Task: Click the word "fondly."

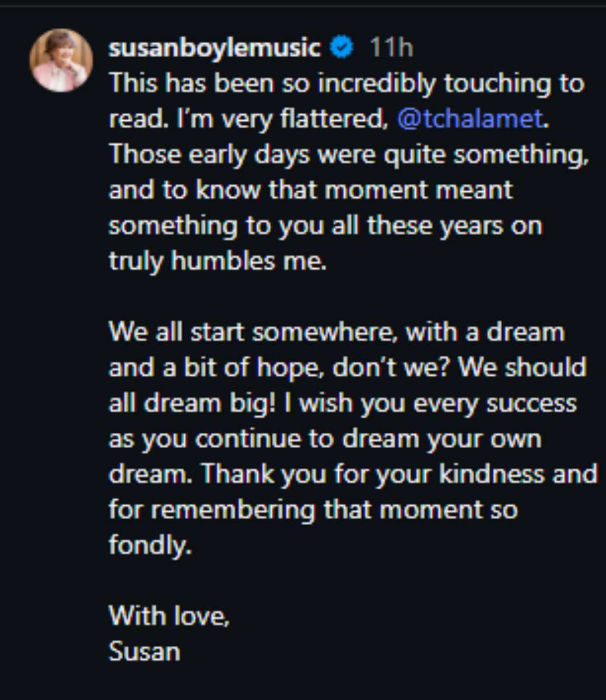Action: coord(150,545)
